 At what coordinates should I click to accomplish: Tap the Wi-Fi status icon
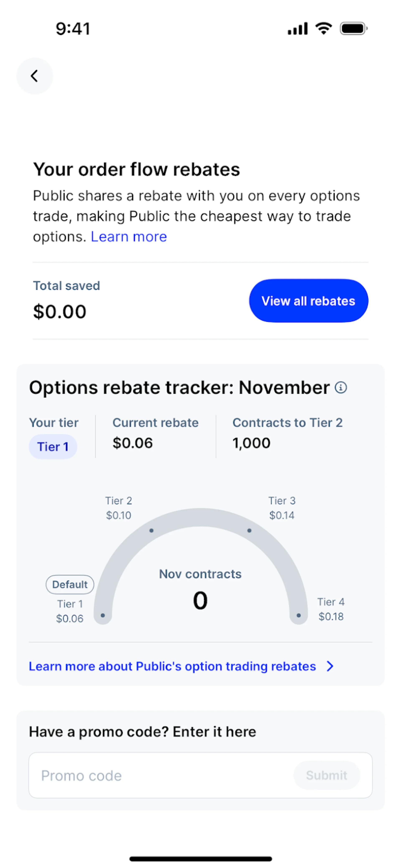tap(323, 28)
